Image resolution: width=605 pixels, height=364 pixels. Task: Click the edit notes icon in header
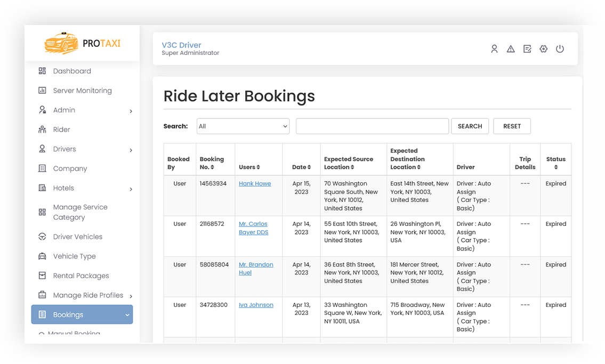(527, 49)
